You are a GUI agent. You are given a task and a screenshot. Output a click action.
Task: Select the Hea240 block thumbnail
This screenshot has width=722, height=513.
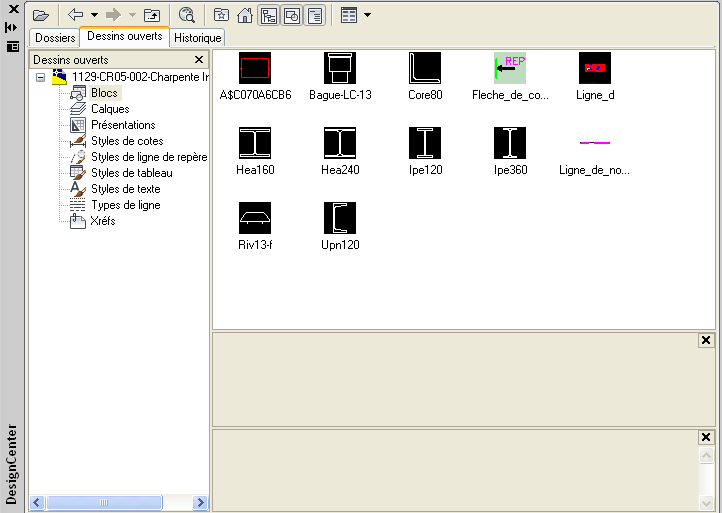[x=340, y=143]
